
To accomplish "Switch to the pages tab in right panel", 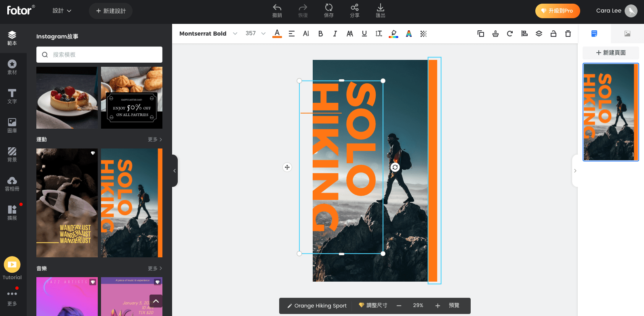I will coord(594,34).
